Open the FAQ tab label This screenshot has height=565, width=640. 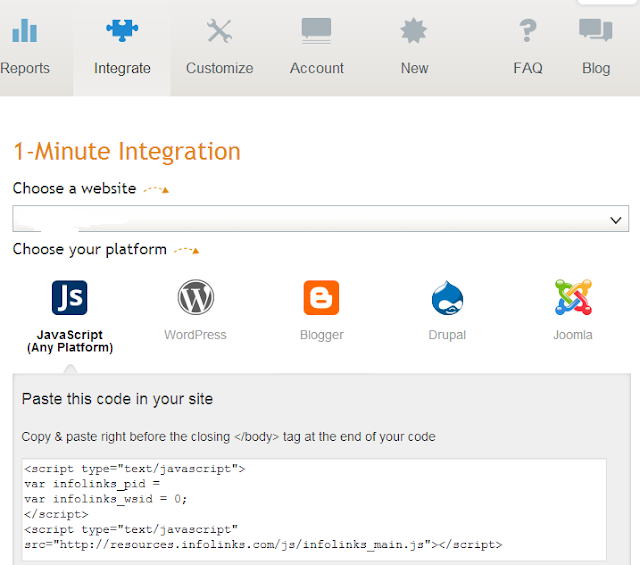[x=528, y=68]
